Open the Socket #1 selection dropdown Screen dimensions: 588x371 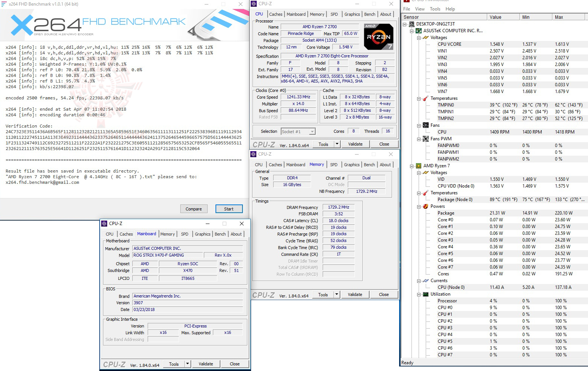(x=312, y=132)
